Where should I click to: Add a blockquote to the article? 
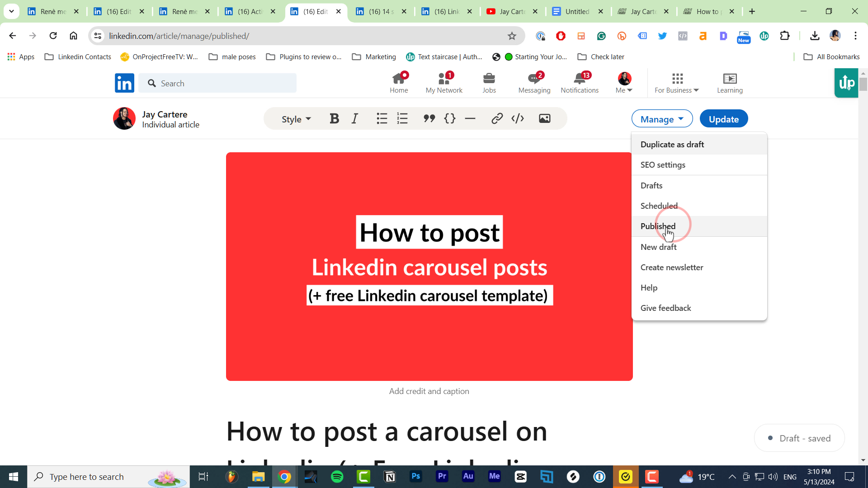[x=429, y=118]
